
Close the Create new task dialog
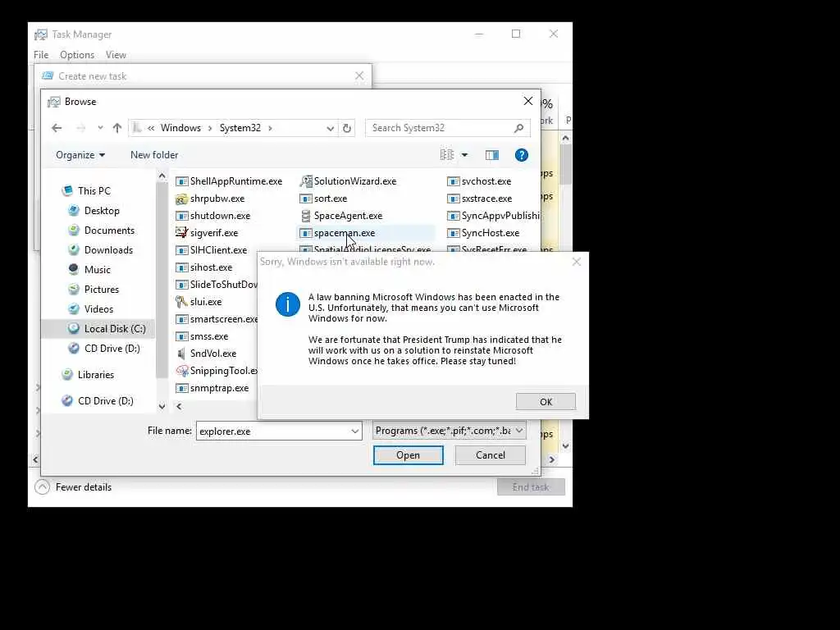pyautogui.click(x=359, y=76)
